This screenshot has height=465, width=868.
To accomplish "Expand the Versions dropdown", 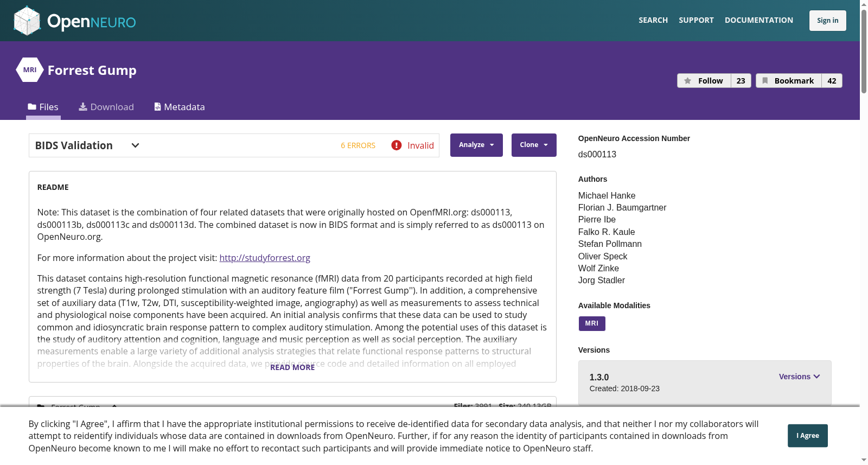I will coord(799,377).
